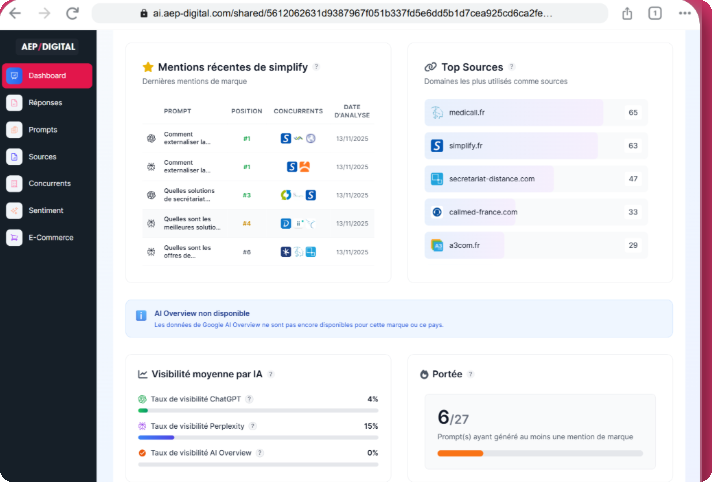The height and width of the screenshot is (482, 712).
Task: Reload the page with the refresh icon
Action: point(73,13)
